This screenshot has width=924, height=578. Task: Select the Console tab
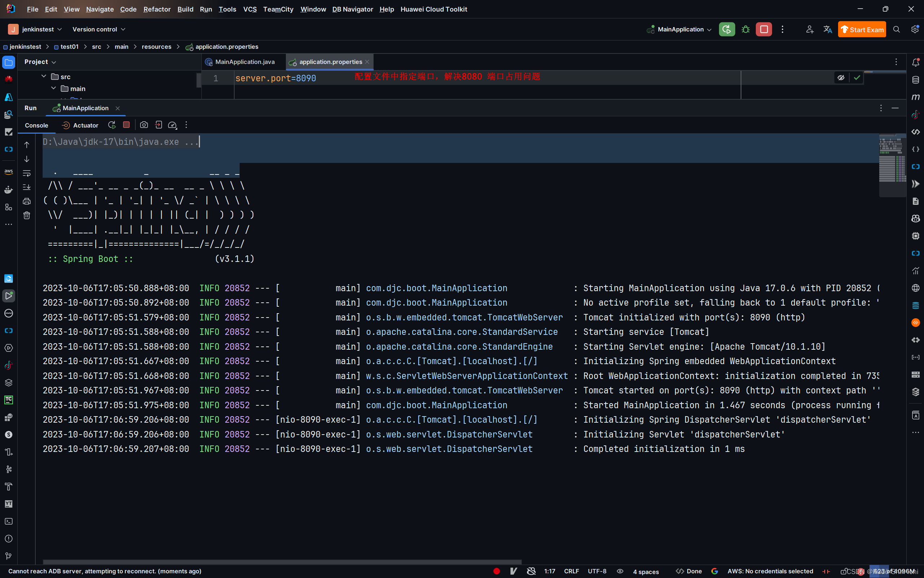37,125
